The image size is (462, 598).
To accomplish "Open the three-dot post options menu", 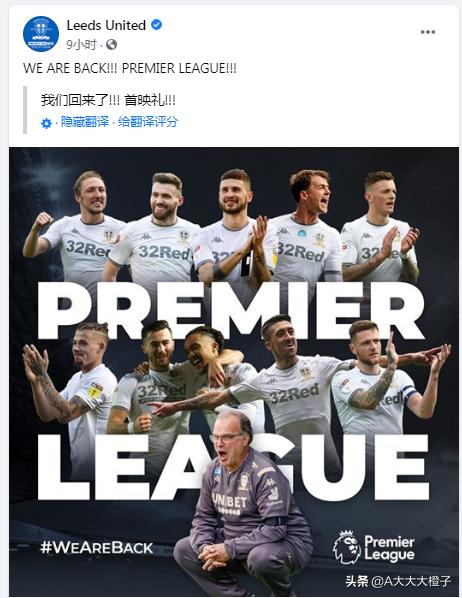I will [428, 32].
